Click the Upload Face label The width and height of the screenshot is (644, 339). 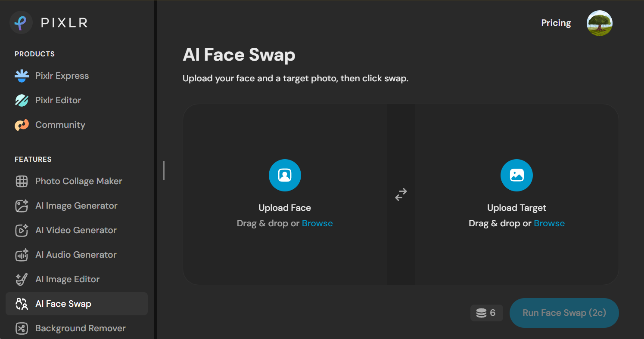(x=285, y=208)
